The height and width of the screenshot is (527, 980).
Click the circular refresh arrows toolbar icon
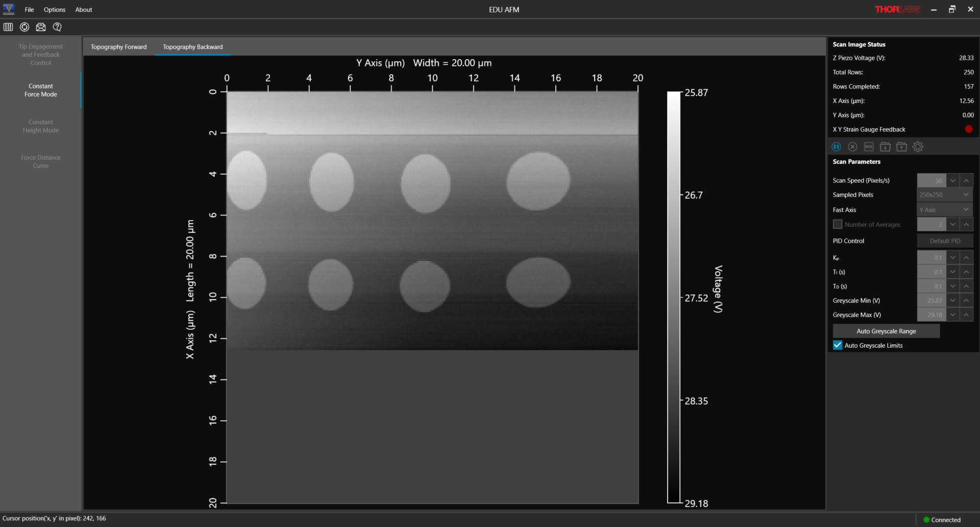tap(24, 27)
